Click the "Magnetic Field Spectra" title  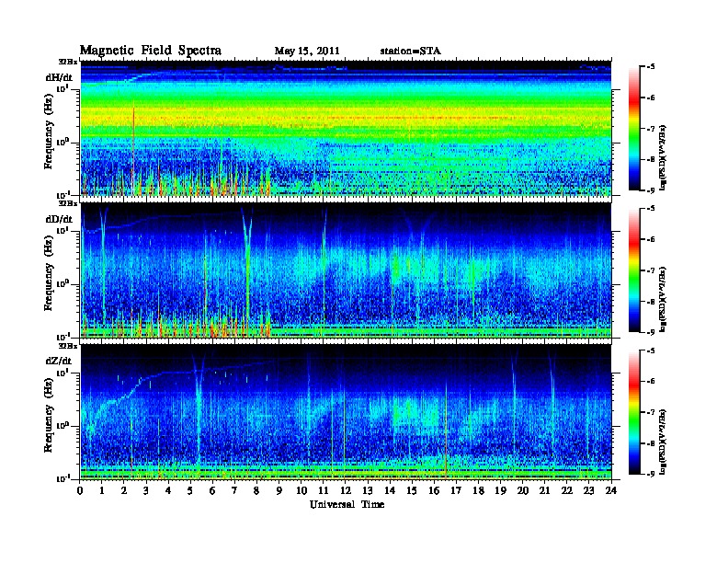pos(151,51)
